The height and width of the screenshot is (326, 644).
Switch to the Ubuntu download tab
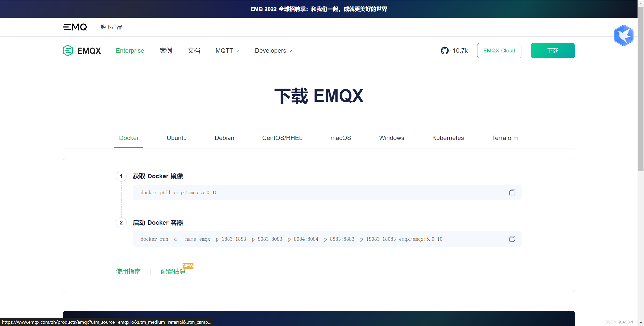177,138
